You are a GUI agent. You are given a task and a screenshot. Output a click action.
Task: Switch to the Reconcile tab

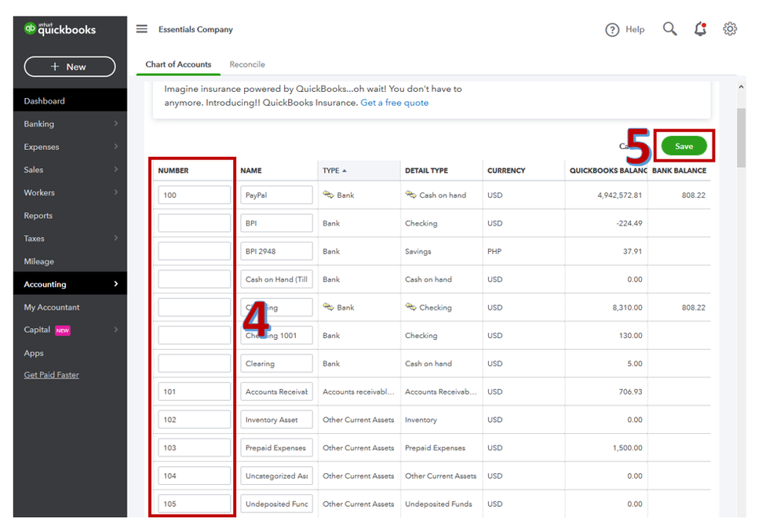[x=247, y=64]
